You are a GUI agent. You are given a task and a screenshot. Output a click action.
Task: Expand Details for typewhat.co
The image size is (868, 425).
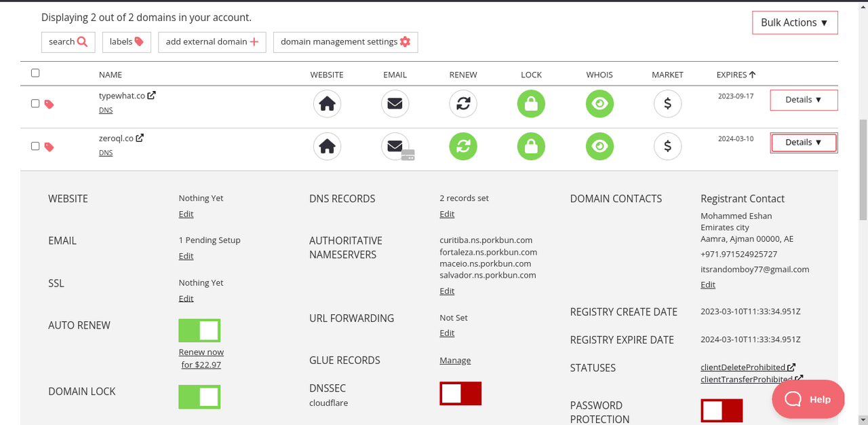click(x=804, y=100)
